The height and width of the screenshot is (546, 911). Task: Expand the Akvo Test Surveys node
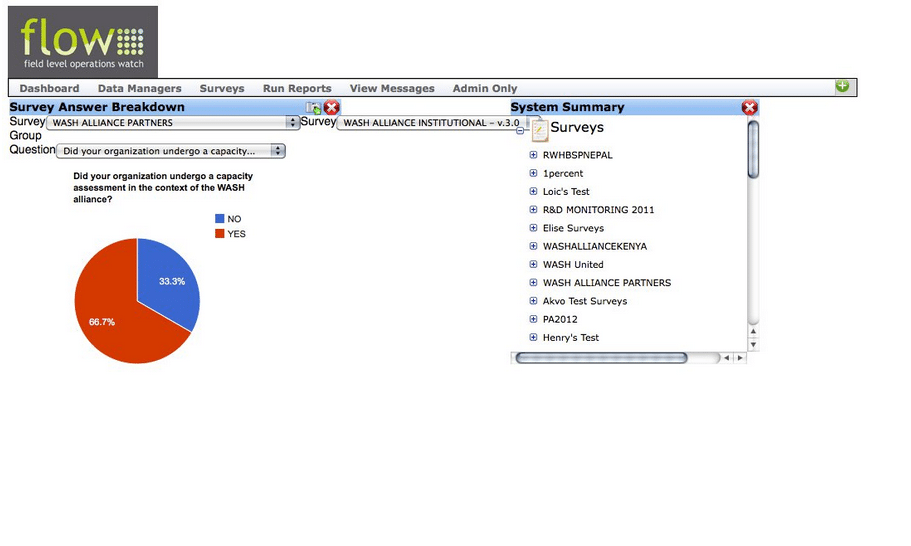[x=533, y=301]
